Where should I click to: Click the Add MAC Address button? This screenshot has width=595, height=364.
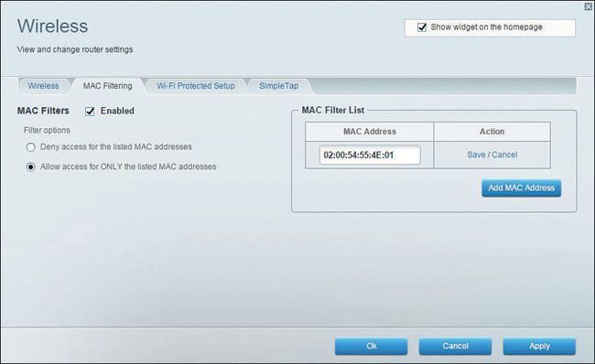pos(522,188)
